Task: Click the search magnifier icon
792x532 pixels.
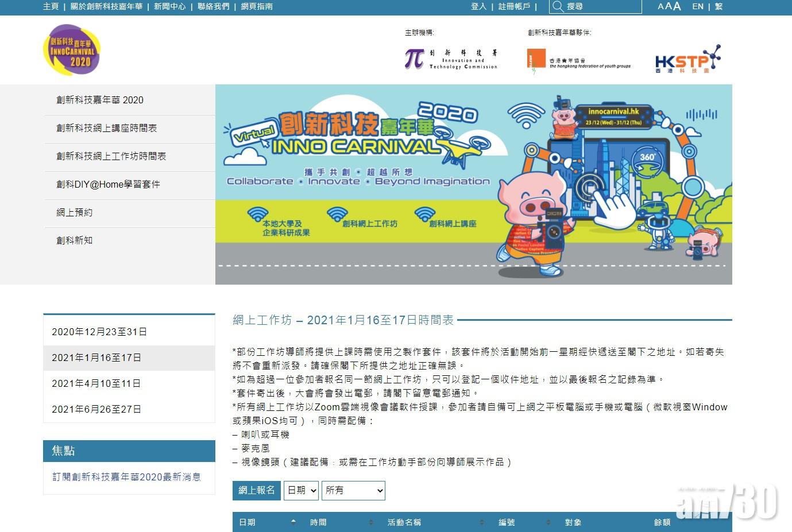Action: (557, 6)
